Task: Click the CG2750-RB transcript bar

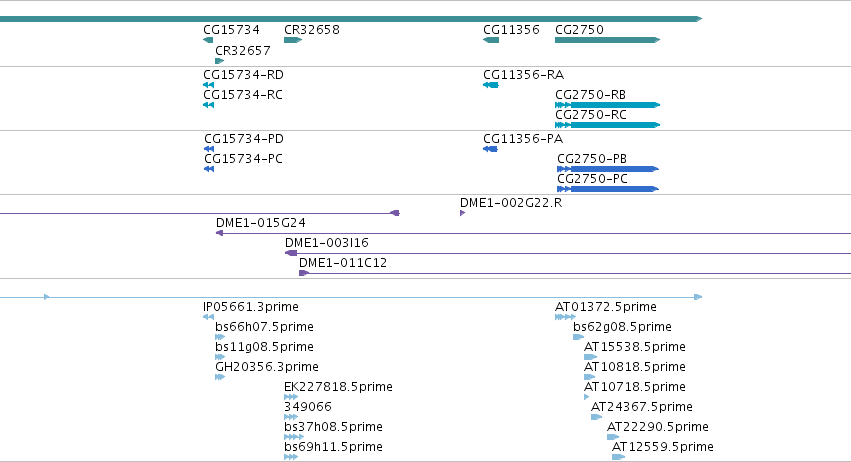Action: (607, 105)
